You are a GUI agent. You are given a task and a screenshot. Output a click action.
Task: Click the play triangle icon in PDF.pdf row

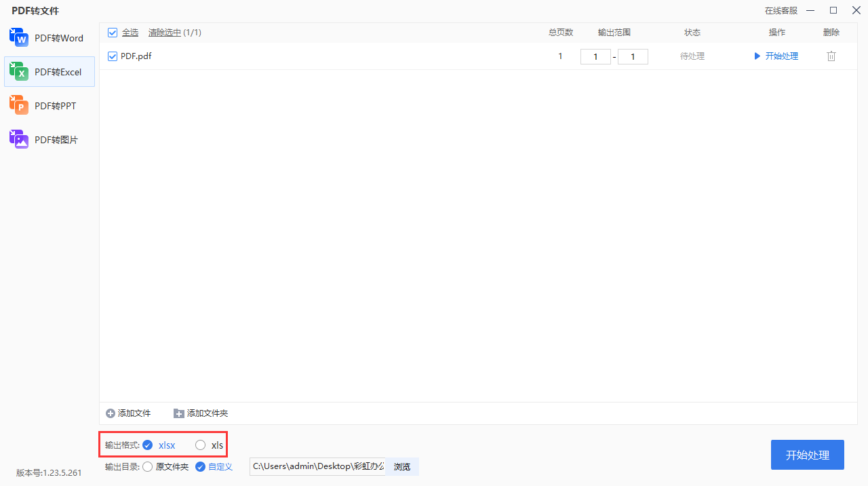pos(757,56)
